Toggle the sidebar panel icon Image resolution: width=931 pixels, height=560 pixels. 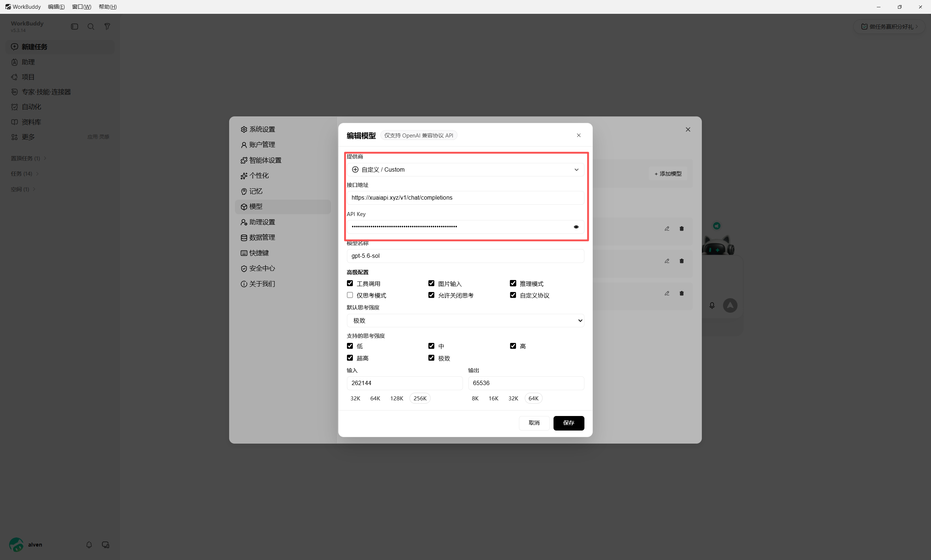pyautogui.click(x=74, y=27)
